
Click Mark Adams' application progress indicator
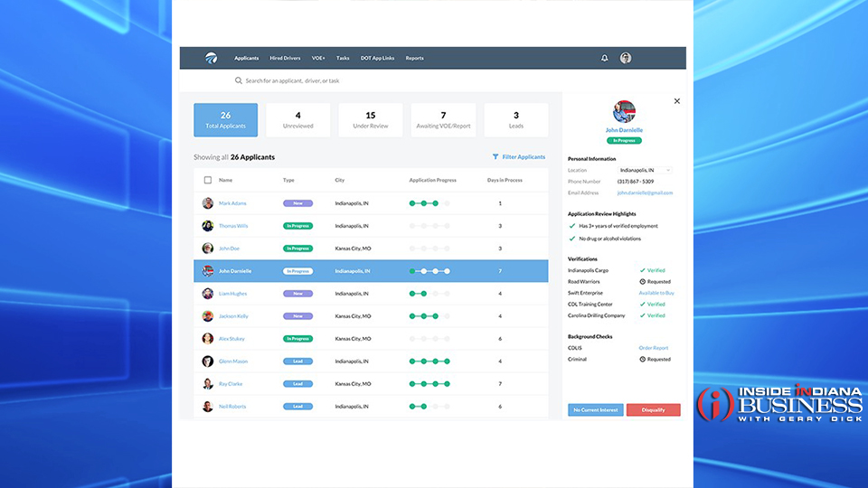[x=429, y=203]
